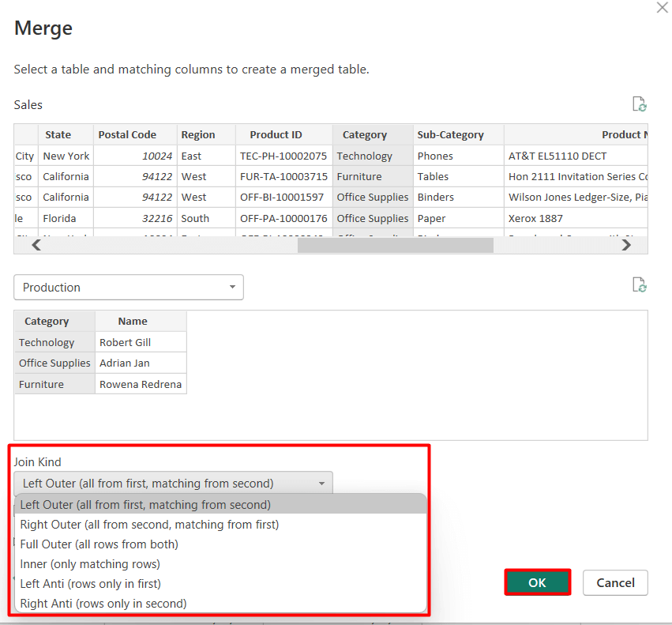Click the horizontal scrollbar thumb in Sales preview
The height and width of the screenshot is (625, 672).
pos(395,245)
